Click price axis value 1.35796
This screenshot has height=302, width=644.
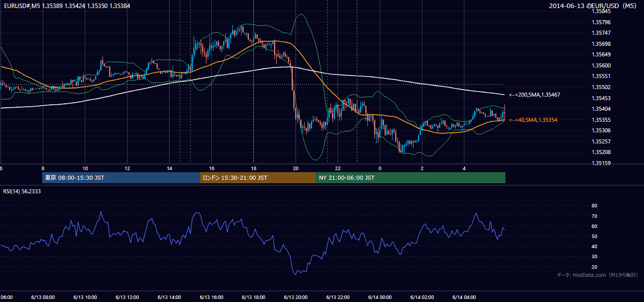point(602,22)
